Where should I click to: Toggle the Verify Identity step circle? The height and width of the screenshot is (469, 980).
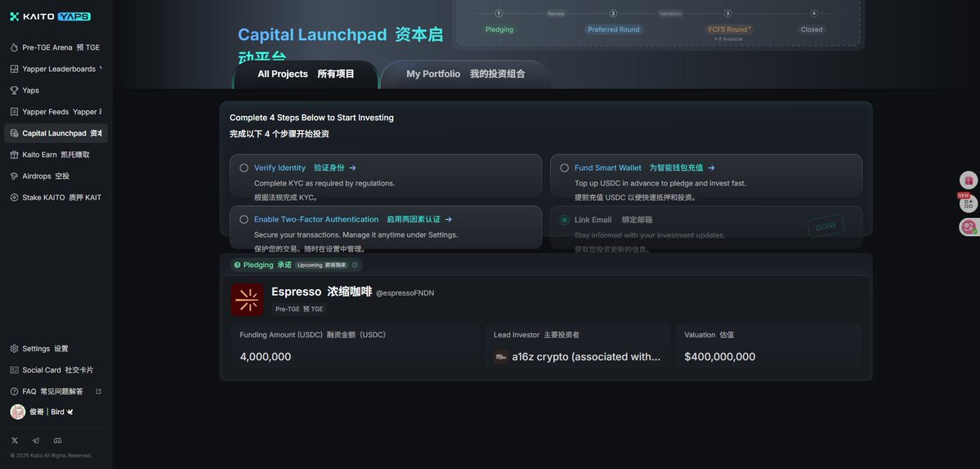244,168
